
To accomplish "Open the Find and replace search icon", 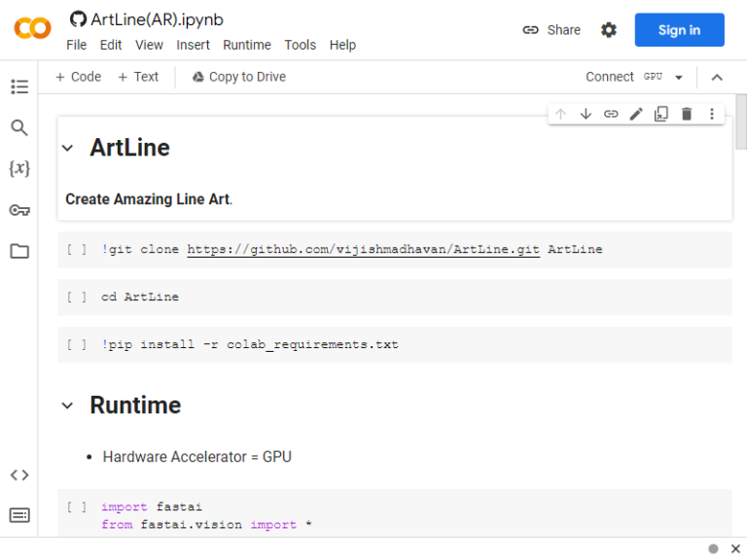I will tap(19, 127).
